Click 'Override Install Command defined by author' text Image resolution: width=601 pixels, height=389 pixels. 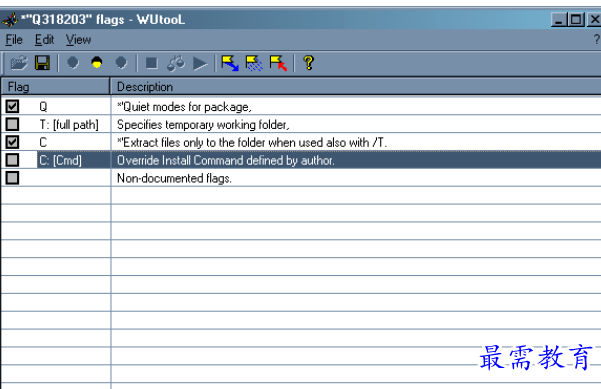tap(225, 160)
